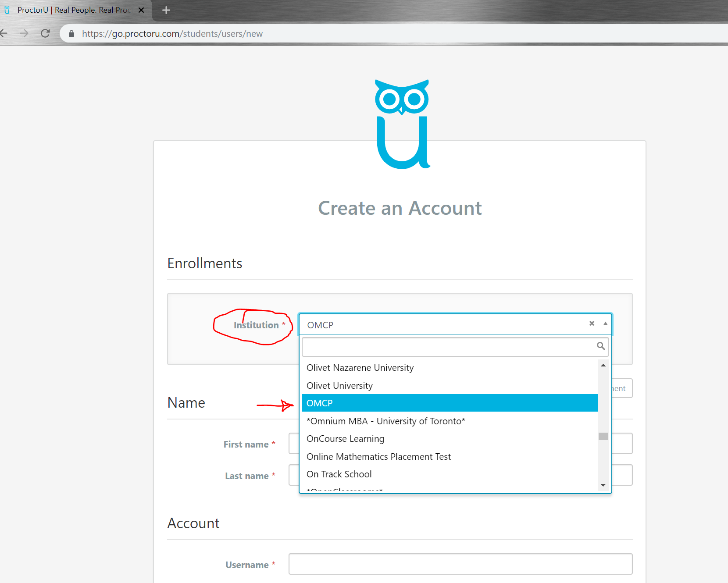The image size is (728, 583).
Task: Clear the selected OMCP institution
Action: [x=592, y=323]
